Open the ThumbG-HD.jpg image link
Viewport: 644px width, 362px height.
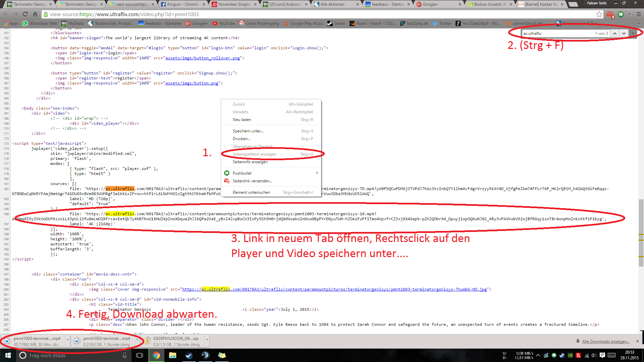click(x=334, y=289)
